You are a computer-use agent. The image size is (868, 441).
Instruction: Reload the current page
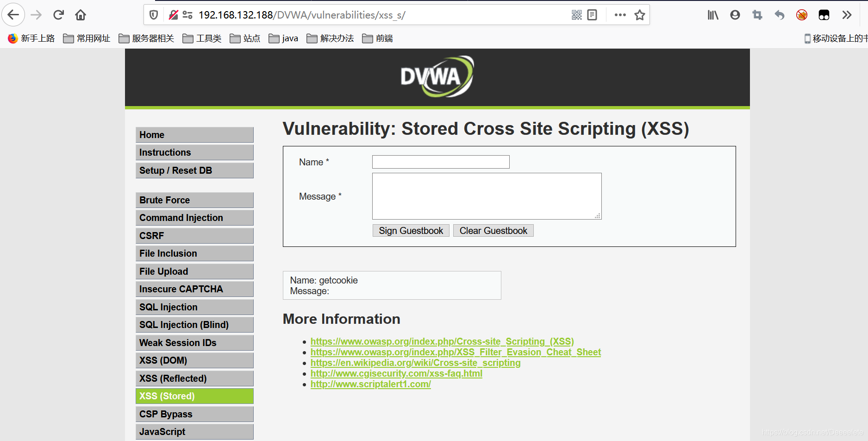58,15
